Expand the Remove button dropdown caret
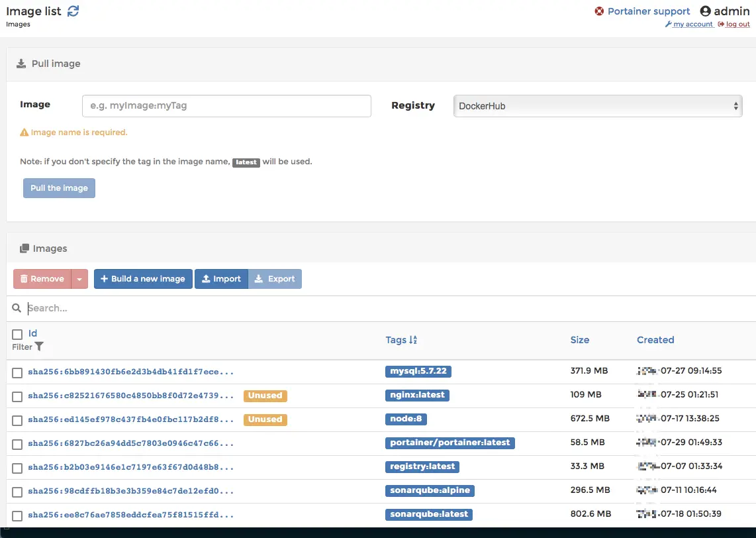The height and width of the screenshot is (538, 756). [79, 279]
